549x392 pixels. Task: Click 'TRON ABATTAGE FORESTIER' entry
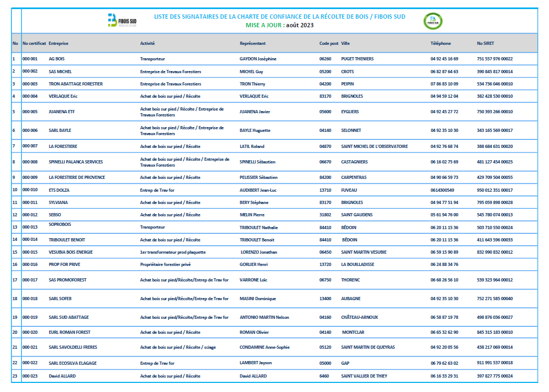(x=75, y=84)
